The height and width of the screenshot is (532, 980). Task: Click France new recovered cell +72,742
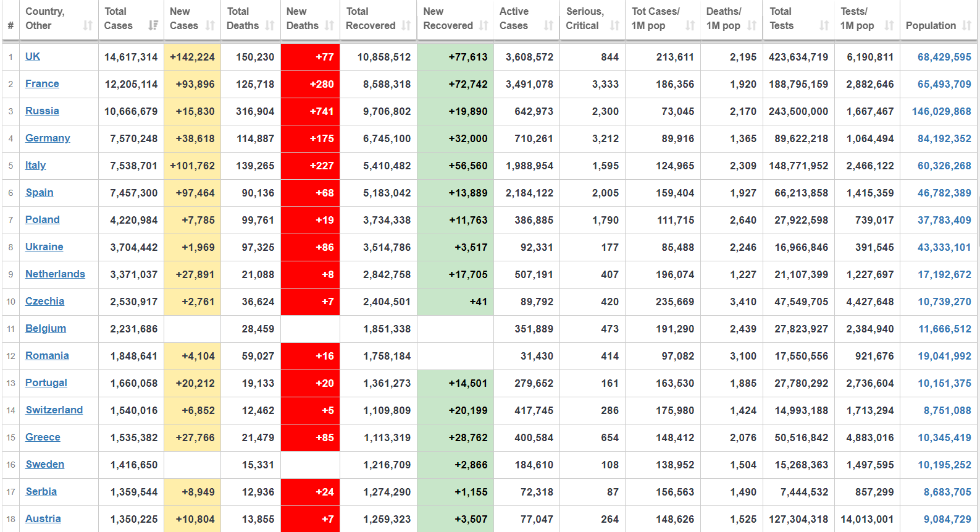455,84
